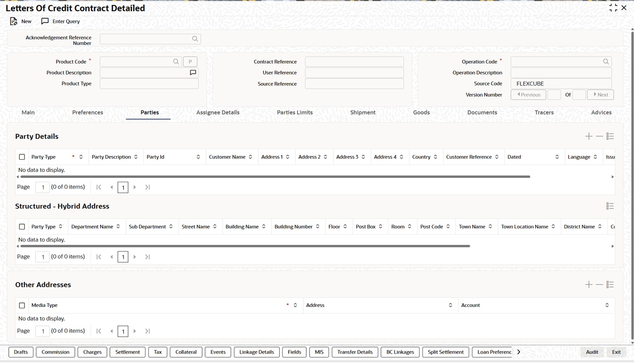Add a row to Other Addresses
The width and height of the screenshot is (634, 364).
(589, 285)
